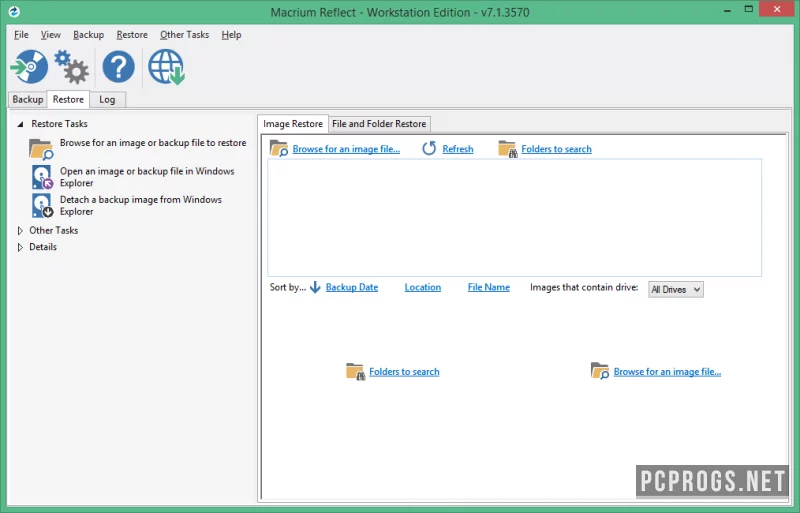Maximize the Macrium Reflect window

click(x=748, y=9)
